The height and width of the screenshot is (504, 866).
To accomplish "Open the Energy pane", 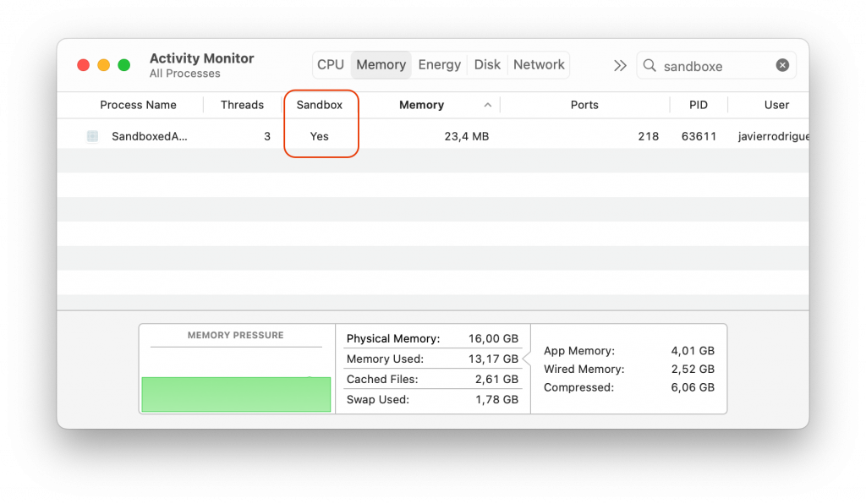I will click(x=439, y=64).
